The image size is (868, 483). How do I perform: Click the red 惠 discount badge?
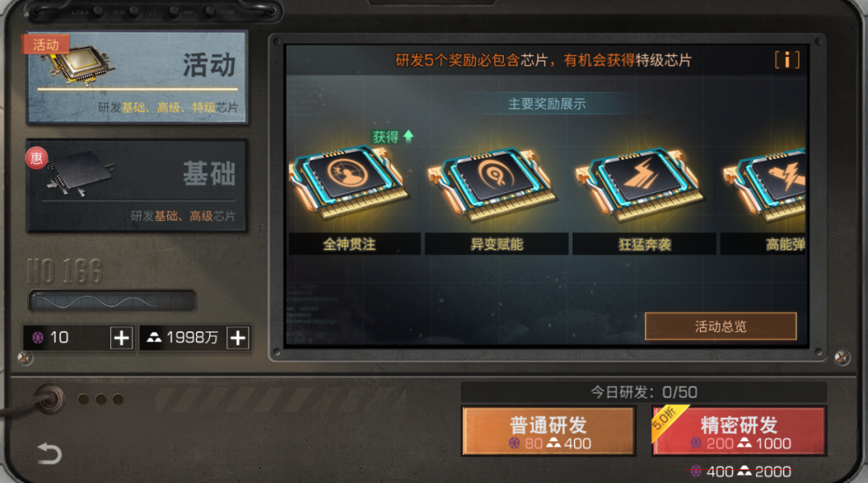pyautogui.click(x=36, y=159)
